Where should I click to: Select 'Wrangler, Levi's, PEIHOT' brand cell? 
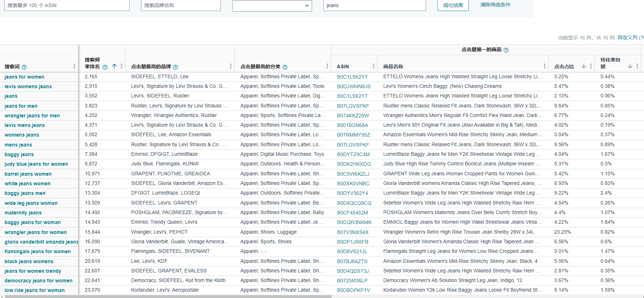(159, 232)
